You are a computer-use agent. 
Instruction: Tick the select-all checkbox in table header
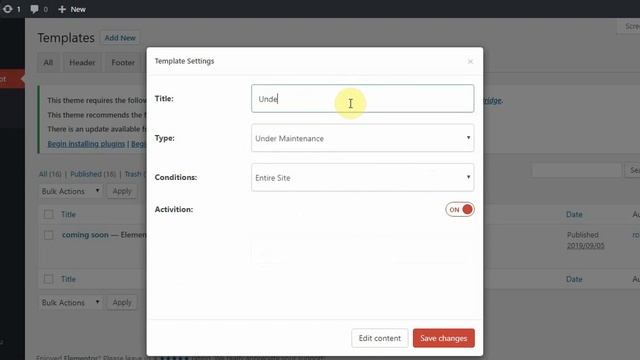point(49,214)
